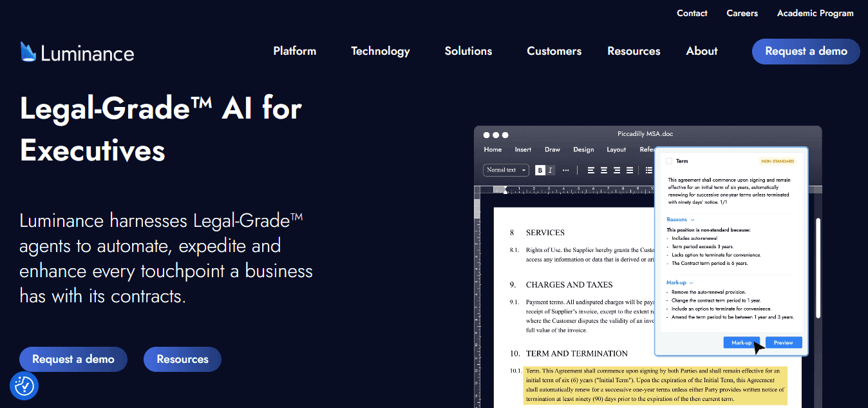Click the Luminance logo icon
The image size is (868, 408).
(x=28, y=52)
